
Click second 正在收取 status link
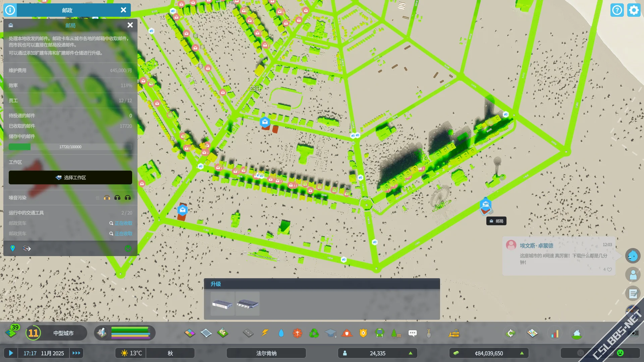click(x=124, y=234)
